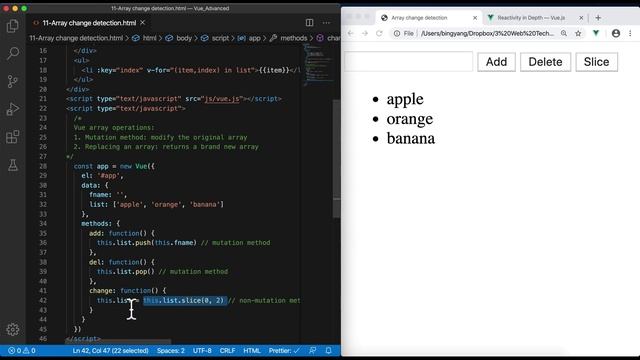The height and width of the screenshot is (360, 640).
Task: Click the Delete button in browser page
Action: click(x=545, y=62)
